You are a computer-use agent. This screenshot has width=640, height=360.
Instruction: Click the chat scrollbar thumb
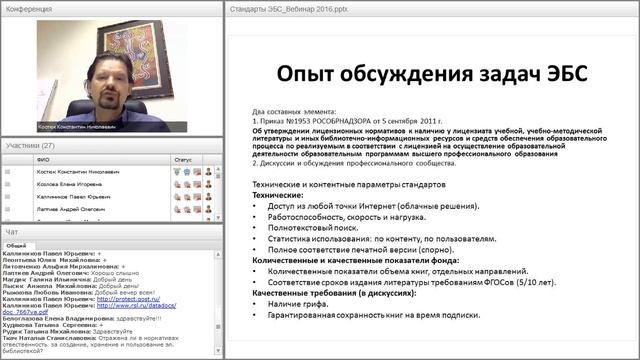(x=218, y=327)
